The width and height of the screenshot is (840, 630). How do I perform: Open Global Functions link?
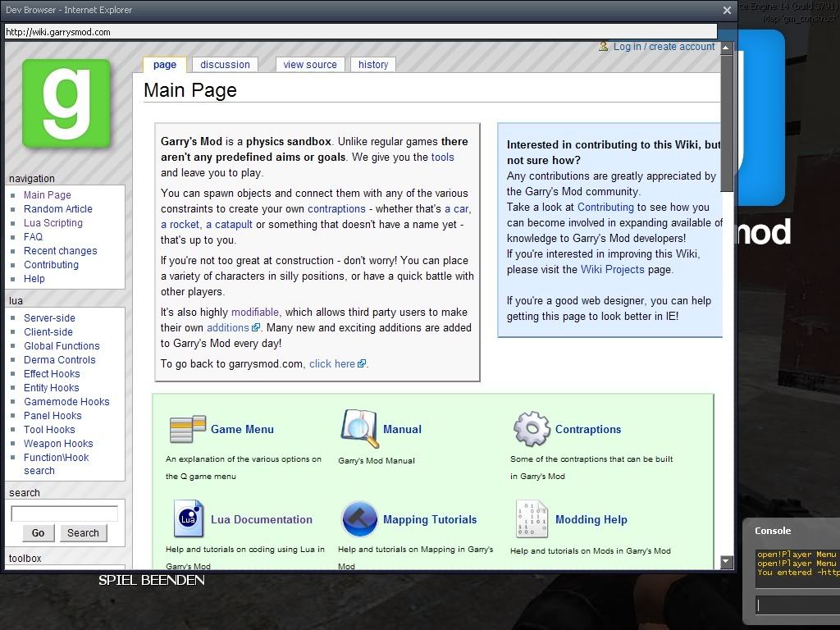coord(62,345)
